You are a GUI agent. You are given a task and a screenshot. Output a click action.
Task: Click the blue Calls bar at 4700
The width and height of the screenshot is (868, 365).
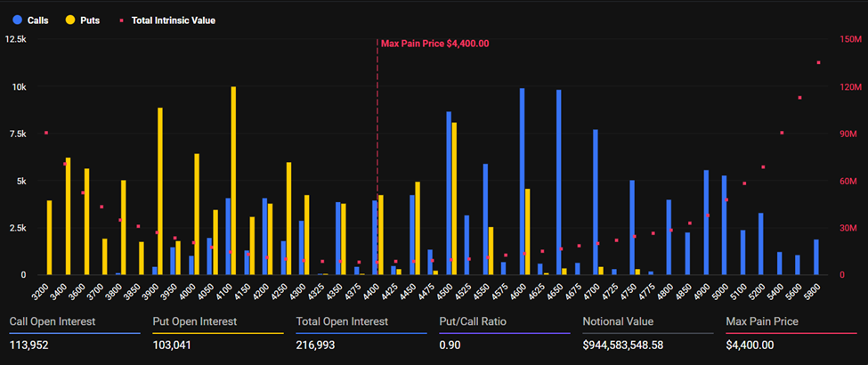click(x=595, y=202)
